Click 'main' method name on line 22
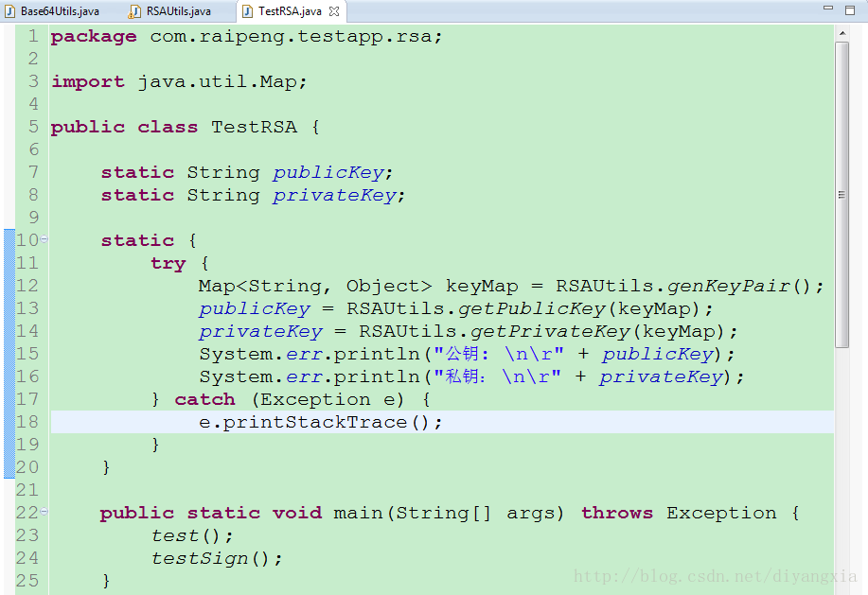 (x=358, y=513)
